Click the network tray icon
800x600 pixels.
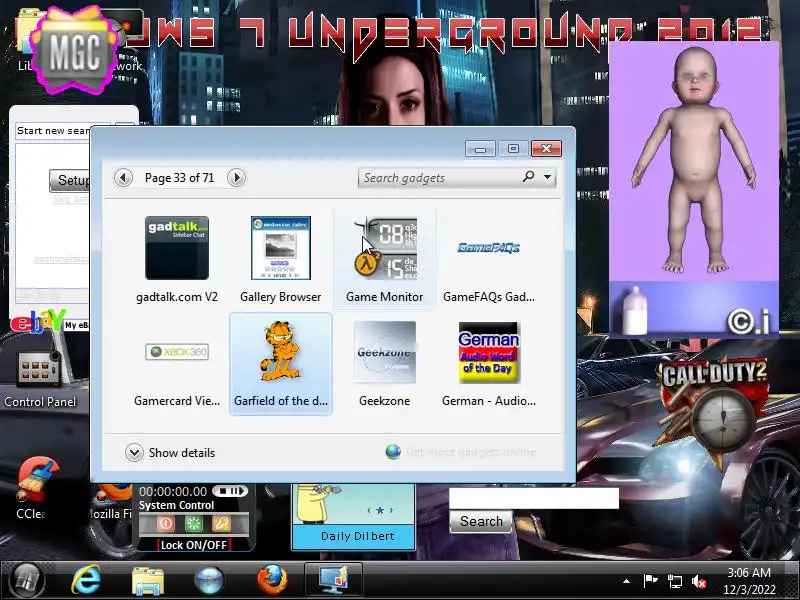click(674, 581)
